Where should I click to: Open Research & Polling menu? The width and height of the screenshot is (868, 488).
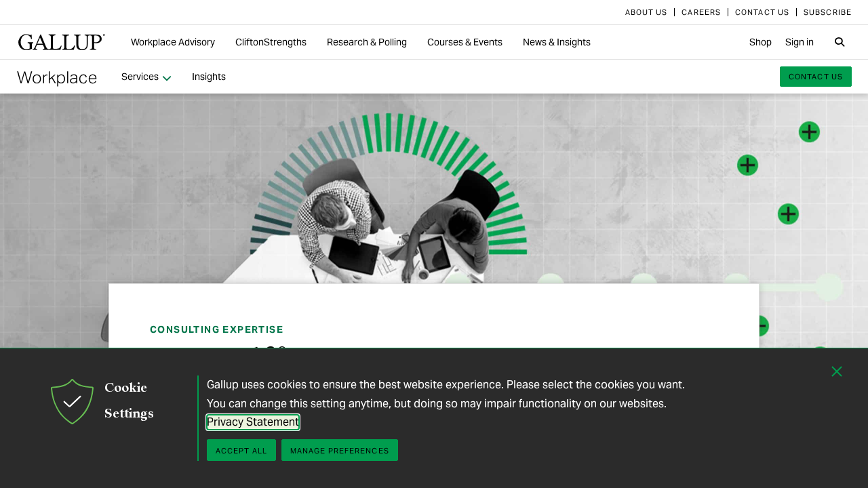(x=367, y=42)
